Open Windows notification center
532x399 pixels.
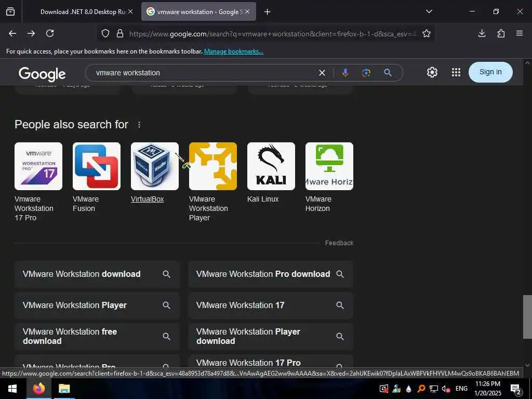pos(516,389)
